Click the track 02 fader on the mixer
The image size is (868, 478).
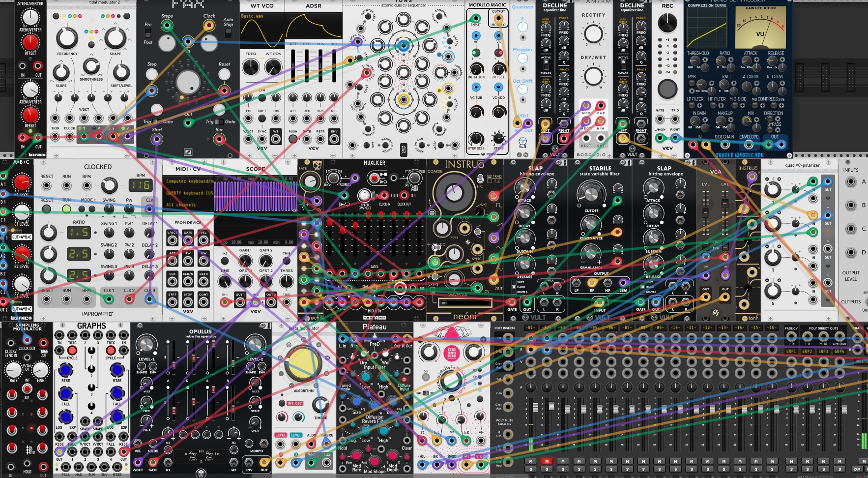(x=551, y=406)
